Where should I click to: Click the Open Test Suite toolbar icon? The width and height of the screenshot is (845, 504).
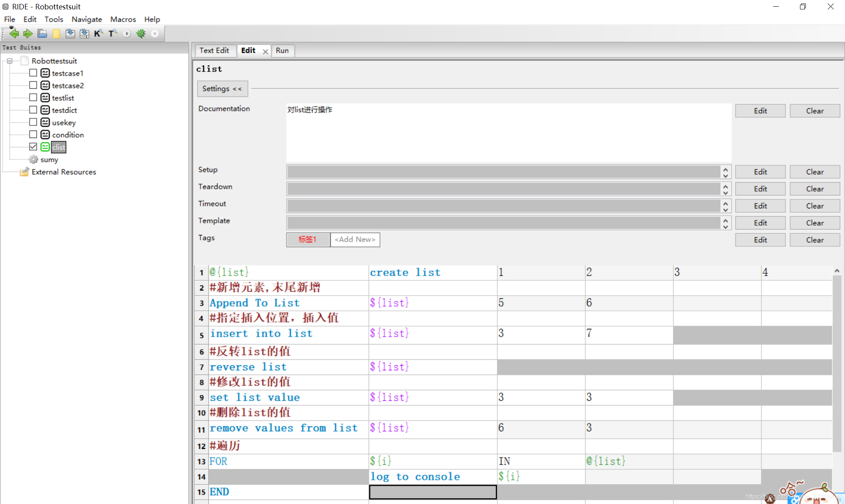tap(42, 34)
